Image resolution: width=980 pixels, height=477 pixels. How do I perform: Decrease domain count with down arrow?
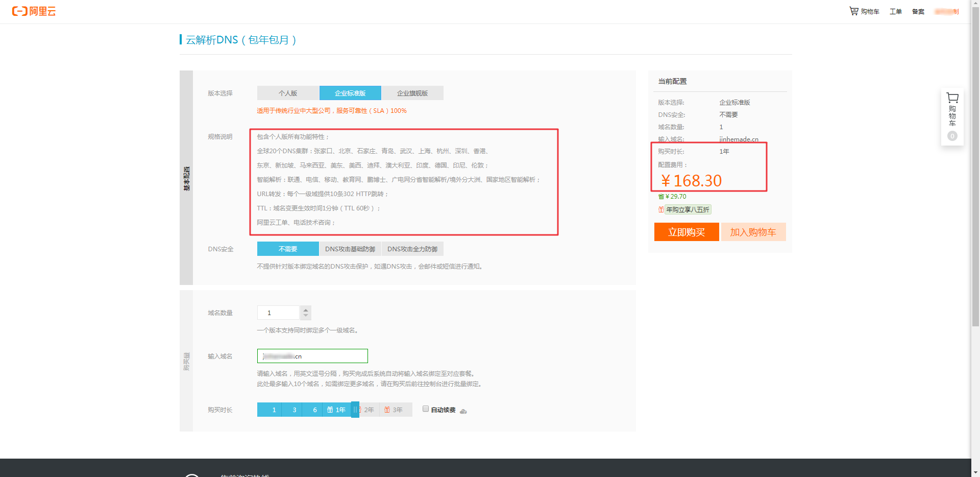pyautogui.click(x=306, y=316)
